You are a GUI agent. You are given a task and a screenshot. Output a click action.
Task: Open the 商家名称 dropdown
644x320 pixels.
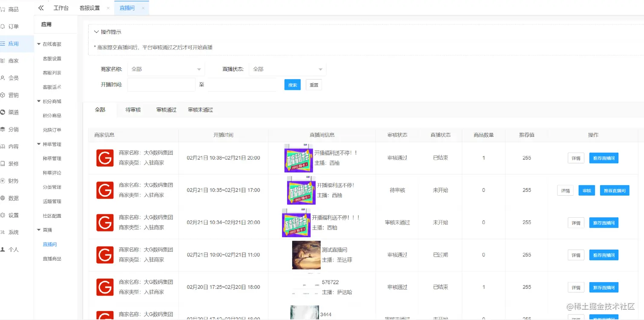pyautogui.click(x=166, y=69)
